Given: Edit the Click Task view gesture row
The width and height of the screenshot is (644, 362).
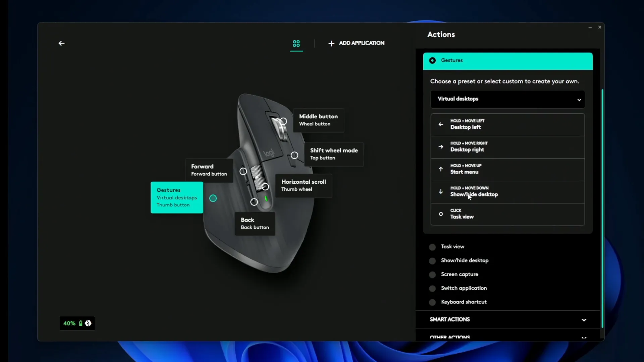Looking at the screenshot, I should point(507,215).
